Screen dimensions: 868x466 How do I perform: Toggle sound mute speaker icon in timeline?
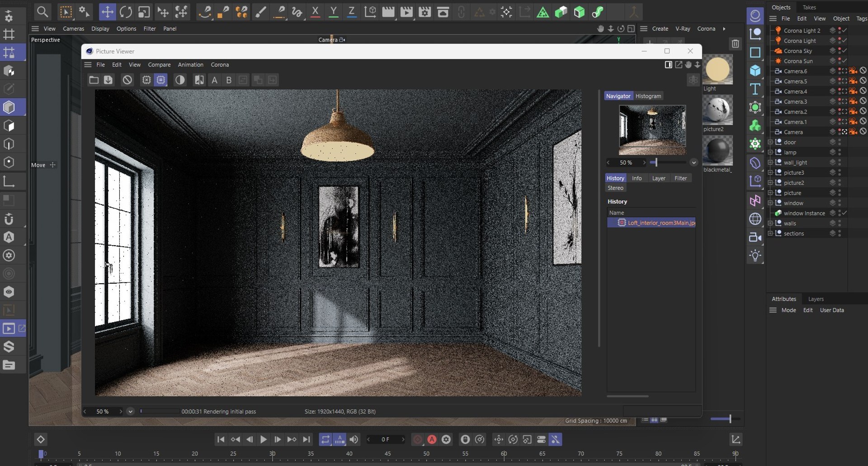pos(354,439)
